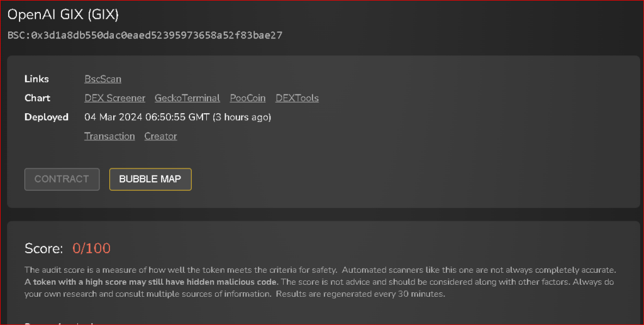Click the BSC contract address text
Screen dimensions: 644x325
tap(145, 35)
